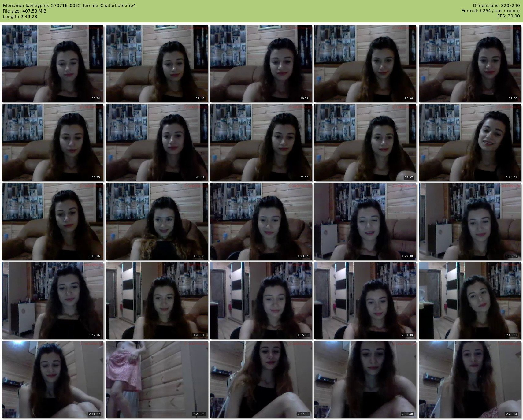The width and height of the screenshot is (523, 420).
Task: Open the 2:40:04 thumbnail
Action: (x=470, y=379)
